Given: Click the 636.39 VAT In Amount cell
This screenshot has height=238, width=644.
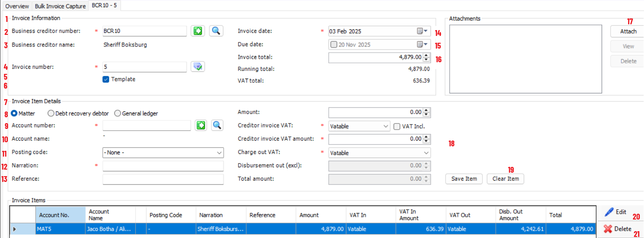Looking at the screenshot, I should [x=421, y=229].
